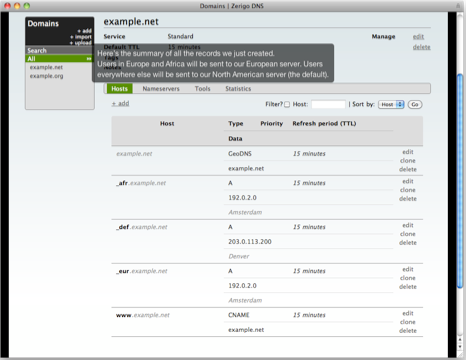This screenshot has width=466, height=360.
Task: Clone the GeoDNS example.net record
Action: (408, 161)
